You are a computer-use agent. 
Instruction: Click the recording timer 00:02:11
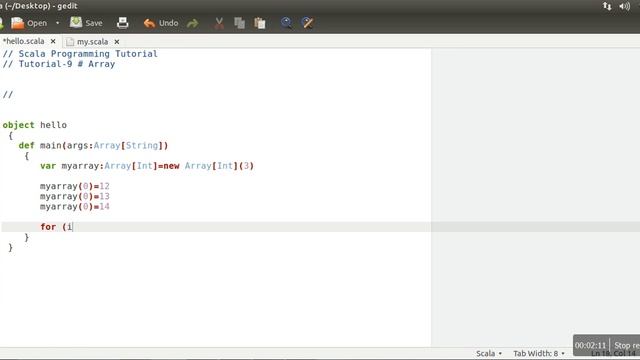tap(591, 345)
